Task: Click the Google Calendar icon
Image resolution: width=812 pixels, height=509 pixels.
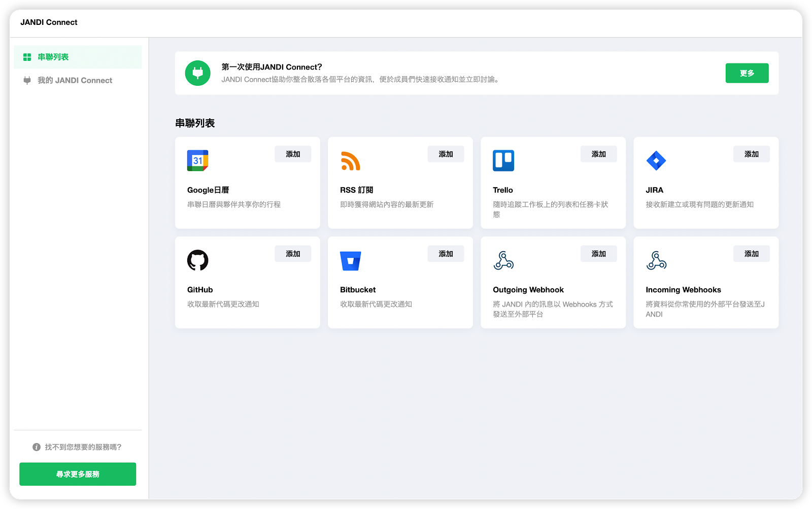Action: pos(197,160)
